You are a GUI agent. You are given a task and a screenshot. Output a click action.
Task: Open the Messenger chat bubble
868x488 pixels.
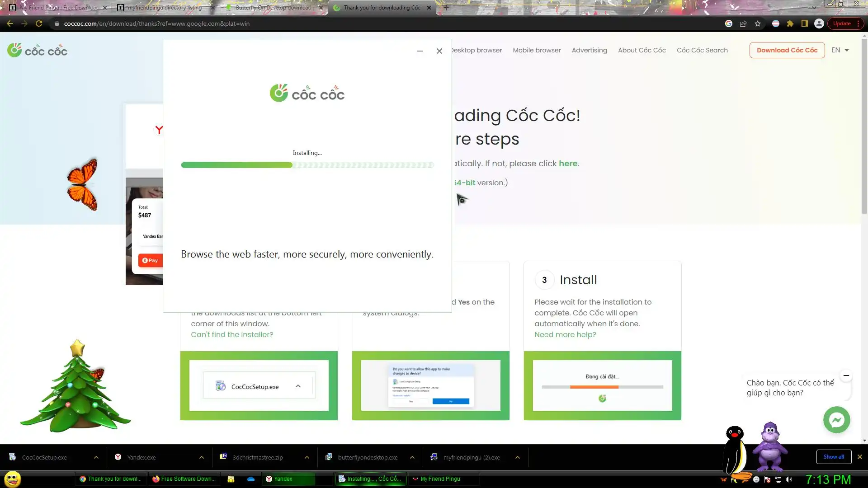836,420
